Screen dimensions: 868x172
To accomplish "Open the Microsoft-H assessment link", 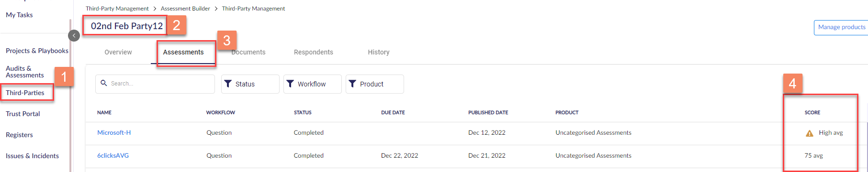I will point(114,132).
